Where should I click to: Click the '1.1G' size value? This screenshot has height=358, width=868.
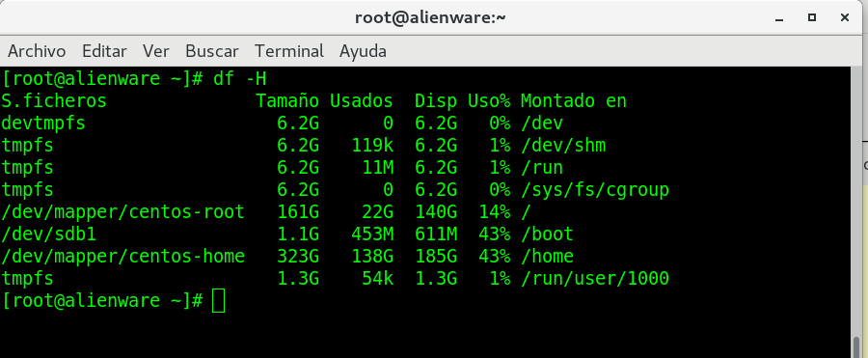pyautogui.click(x=298, y=234)
